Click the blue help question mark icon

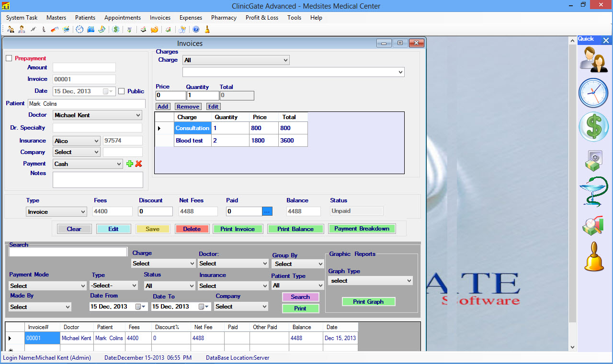[x=196, y=30]
